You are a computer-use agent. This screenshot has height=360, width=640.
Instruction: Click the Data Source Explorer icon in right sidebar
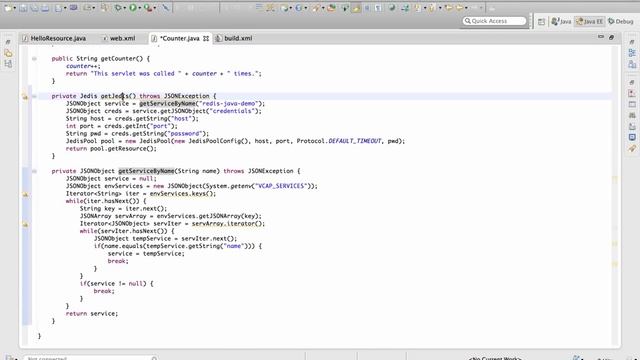[x=632, y=127]
